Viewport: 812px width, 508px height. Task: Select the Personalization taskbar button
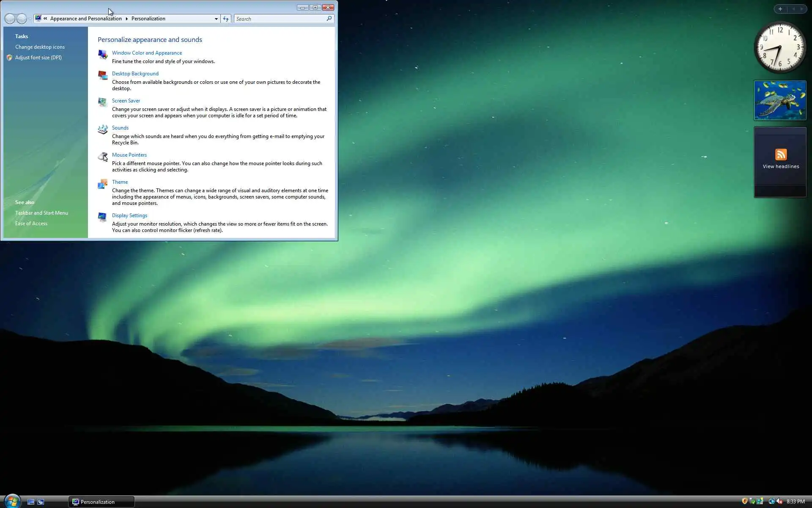point(101,502)
